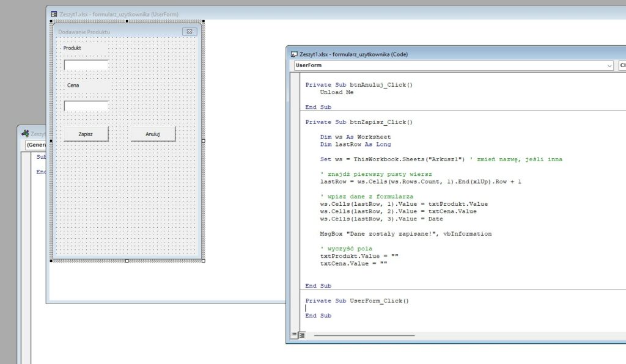626x364 pixels.
Task: Click the "Dim ws As Worksheet" line
Action: tap(355, 137)
